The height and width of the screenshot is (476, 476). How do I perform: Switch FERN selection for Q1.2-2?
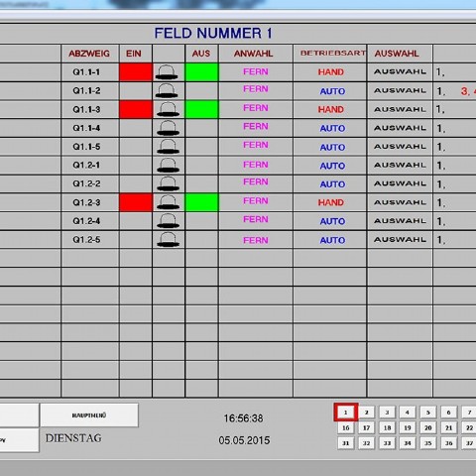tap(256, 181)
